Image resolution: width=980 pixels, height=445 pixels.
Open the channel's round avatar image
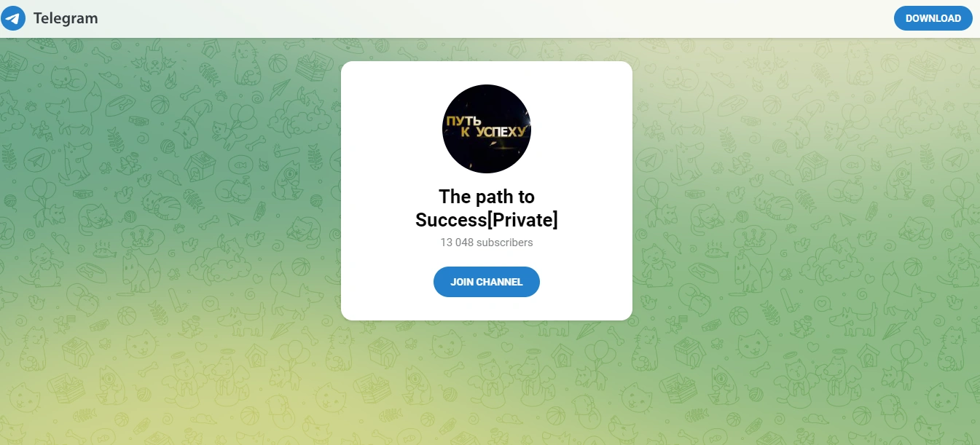(x=487, y=129)
